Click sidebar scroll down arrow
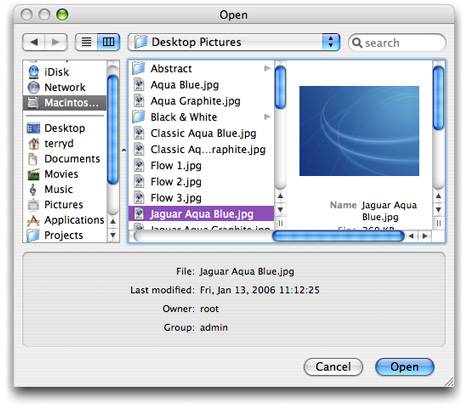 point(113,235)
